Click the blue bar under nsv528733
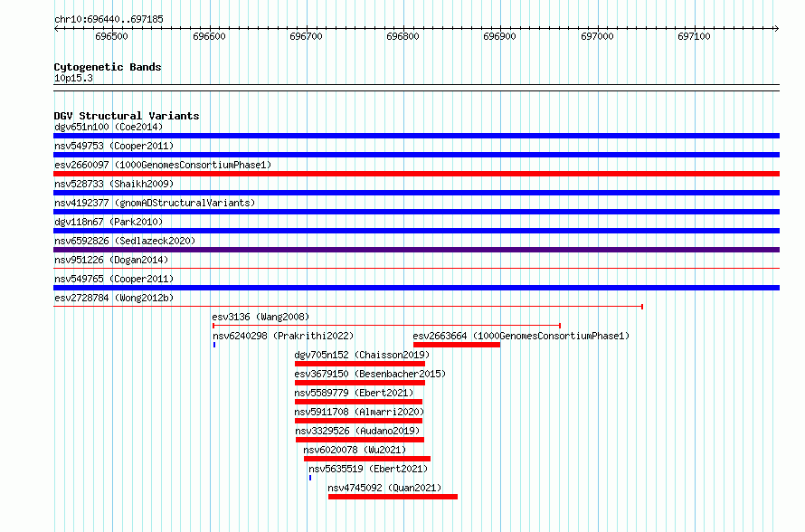 (416, 193)
